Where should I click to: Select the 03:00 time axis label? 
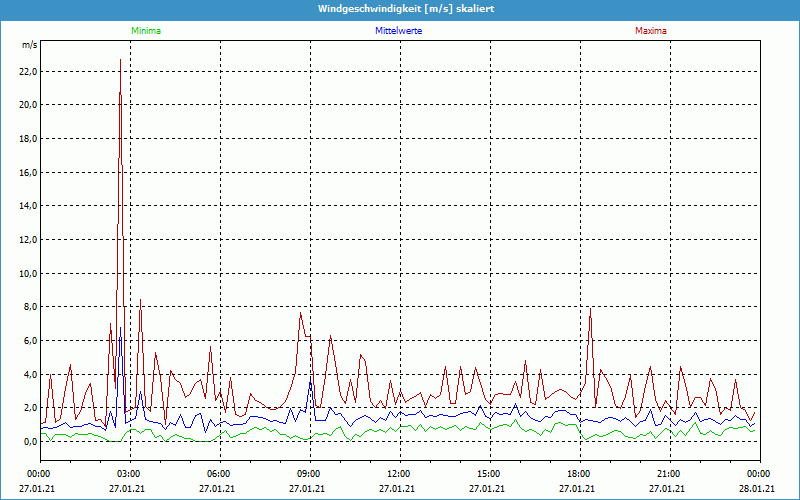[x=129, y=474]
